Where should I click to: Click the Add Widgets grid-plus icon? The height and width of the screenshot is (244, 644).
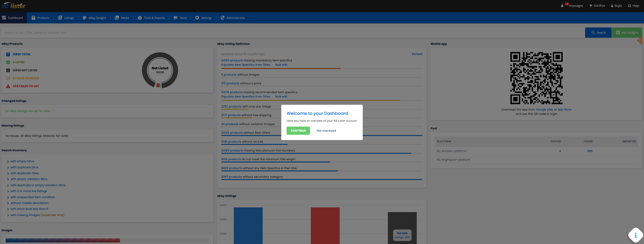618,33
